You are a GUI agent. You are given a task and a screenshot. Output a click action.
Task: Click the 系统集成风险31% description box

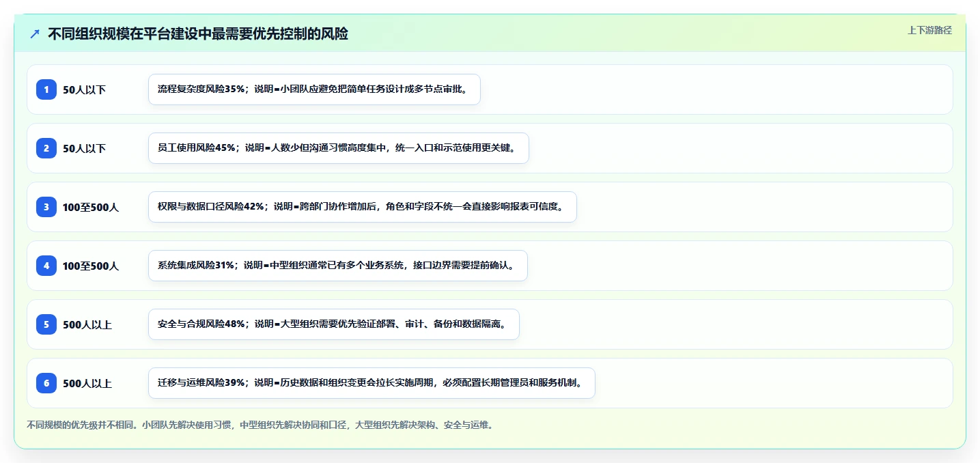click(338, 266)
